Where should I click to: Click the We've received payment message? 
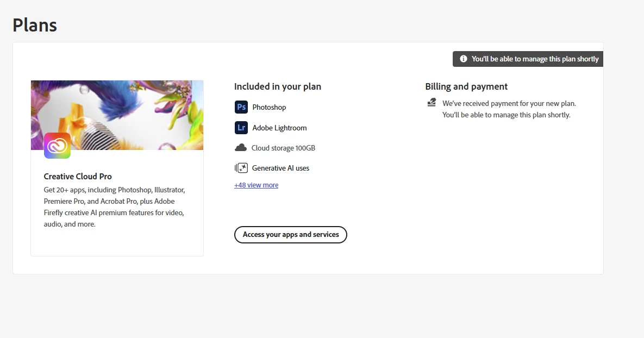pos(509,109)
